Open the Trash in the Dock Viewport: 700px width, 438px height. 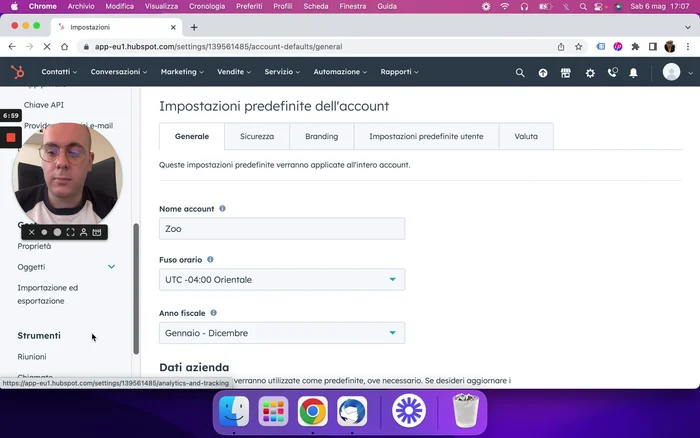[x=466, y=411]
